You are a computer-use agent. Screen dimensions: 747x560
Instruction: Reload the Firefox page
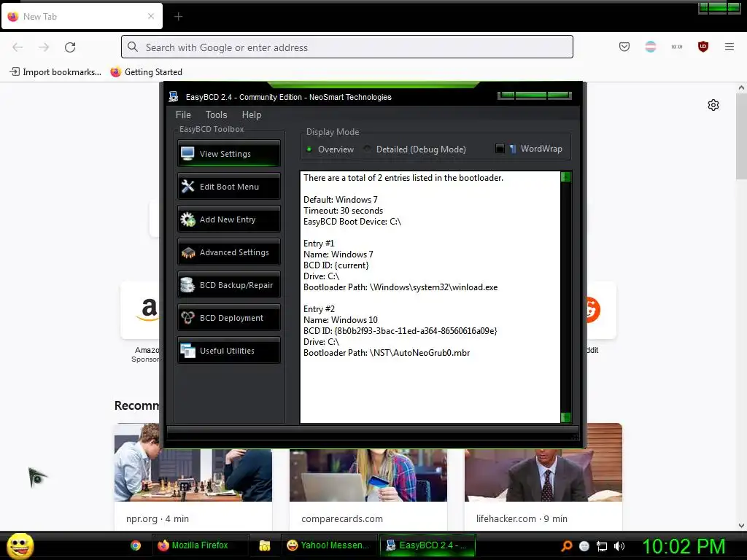70,47
